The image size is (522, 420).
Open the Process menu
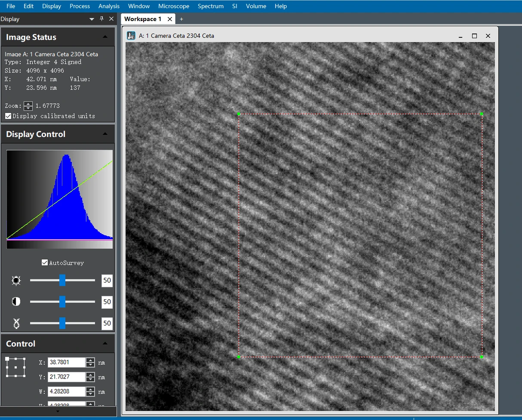pyautogui.click(x=80, y=6)
